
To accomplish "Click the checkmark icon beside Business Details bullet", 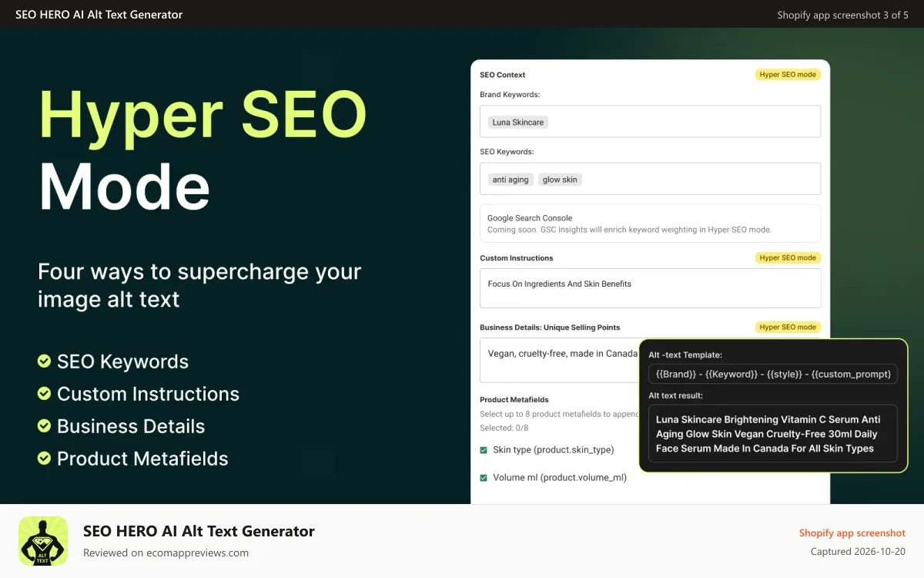I will [45, 425].
